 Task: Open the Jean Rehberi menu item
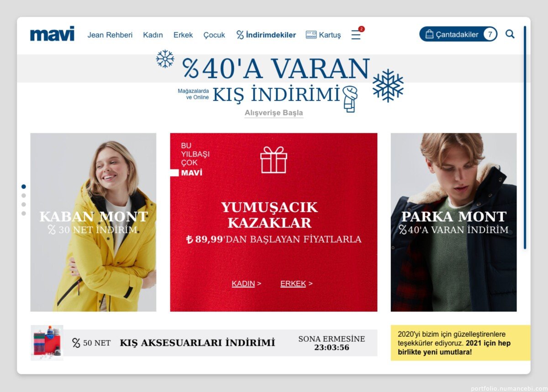(110, 35)
